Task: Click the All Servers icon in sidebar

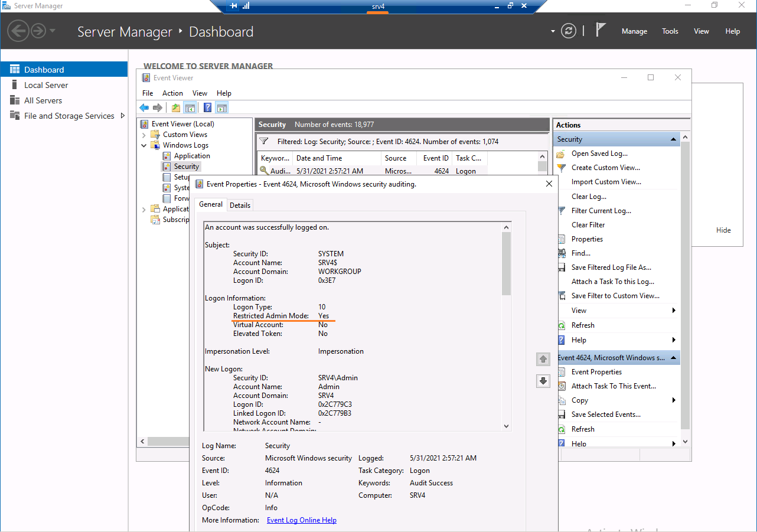Action: [x=15, y=100]
